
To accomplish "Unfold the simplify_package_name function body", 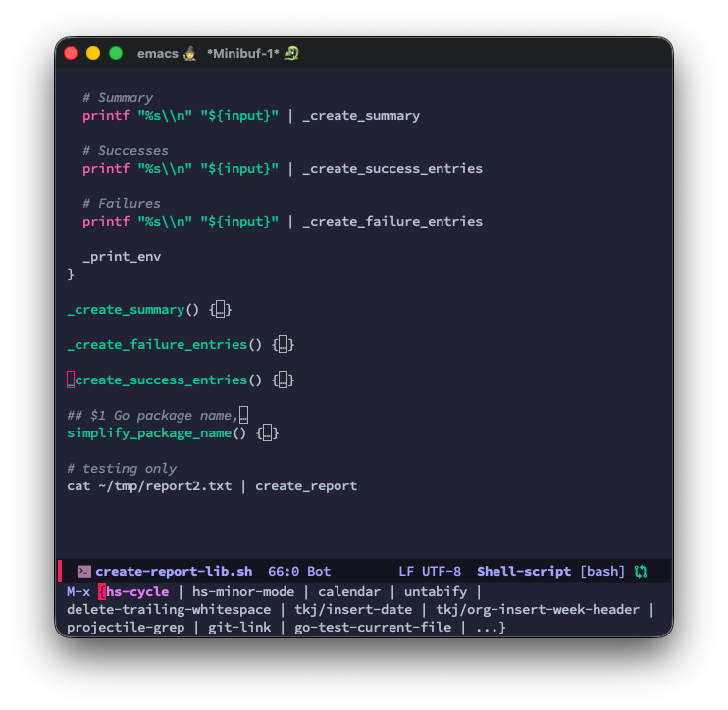I will pos(268,433).
